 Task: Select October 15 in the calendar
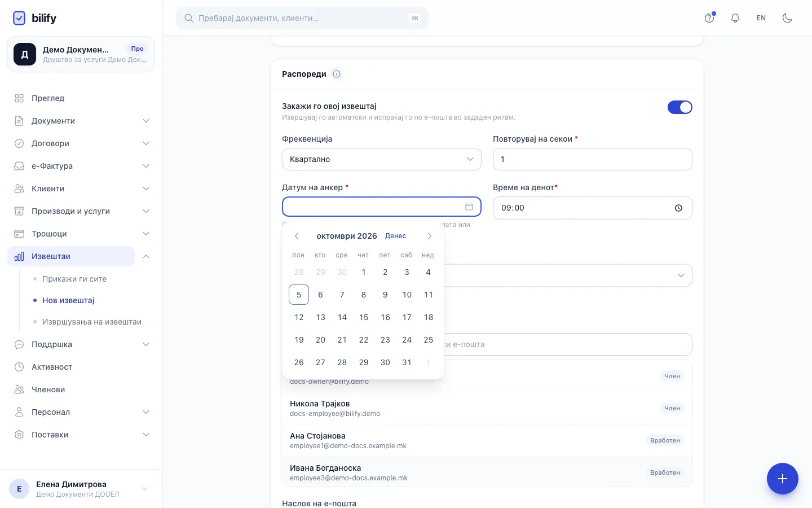364,317
